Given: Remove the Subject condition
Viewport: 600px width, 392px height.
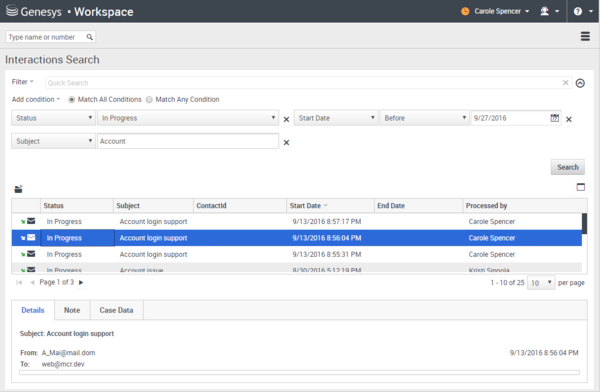Looking at the screenshot, I should click(286, 143).
